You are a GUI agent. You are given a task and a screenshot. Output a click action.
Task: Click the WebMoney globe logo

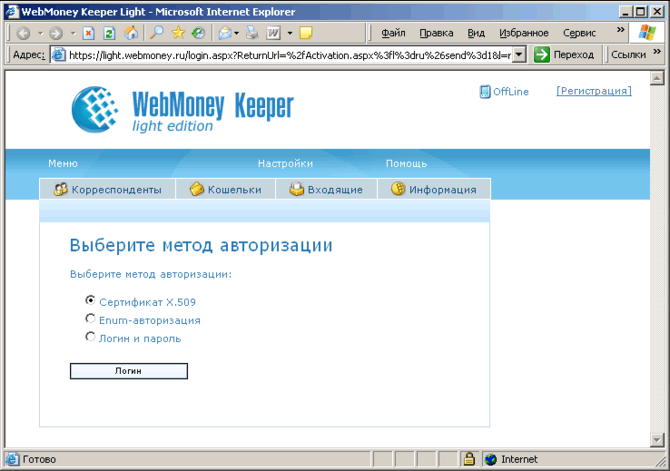pos(95,109)
